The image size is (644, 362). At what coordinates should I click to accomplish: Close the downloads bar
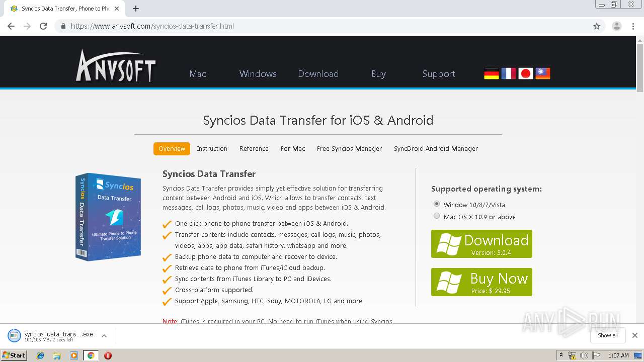coord(635,335)
